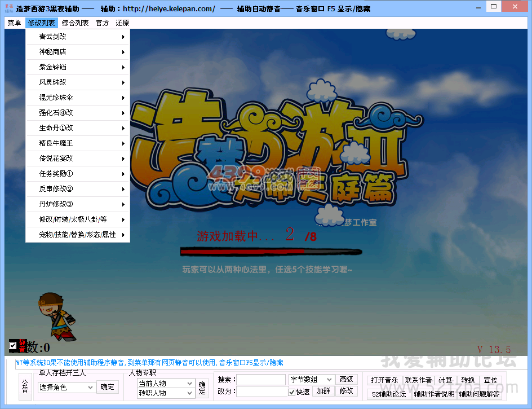532x409 pixels.
Task: Expand the 修改/时装/太极八卦/等 submenu
Action: (x=78, y=219)
